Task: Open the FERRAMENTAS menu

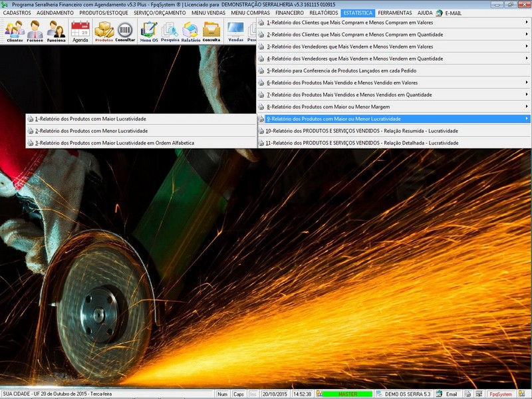Action: point(395,13)
